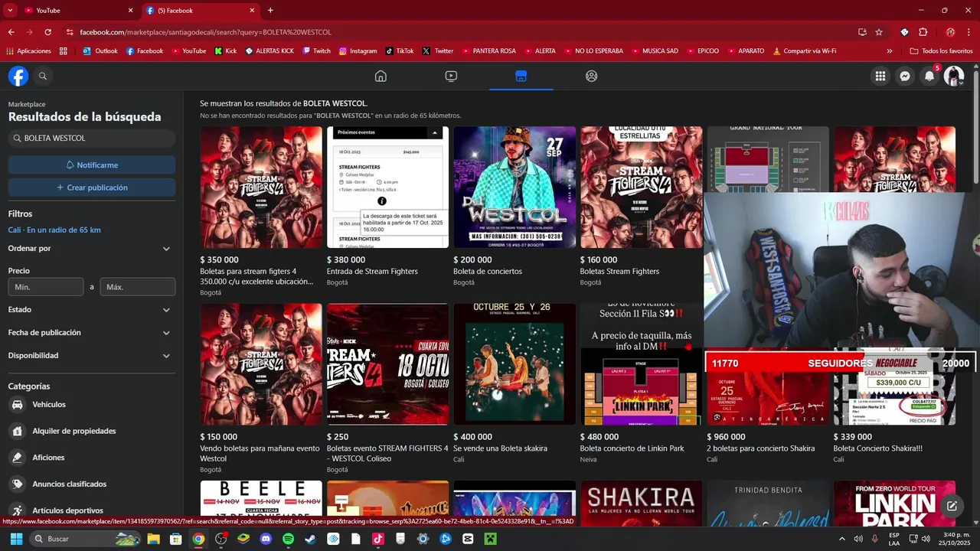The width and height of the screenshot is (980, 551).
Task: Select Aficiones category
Action: (48, 458)
